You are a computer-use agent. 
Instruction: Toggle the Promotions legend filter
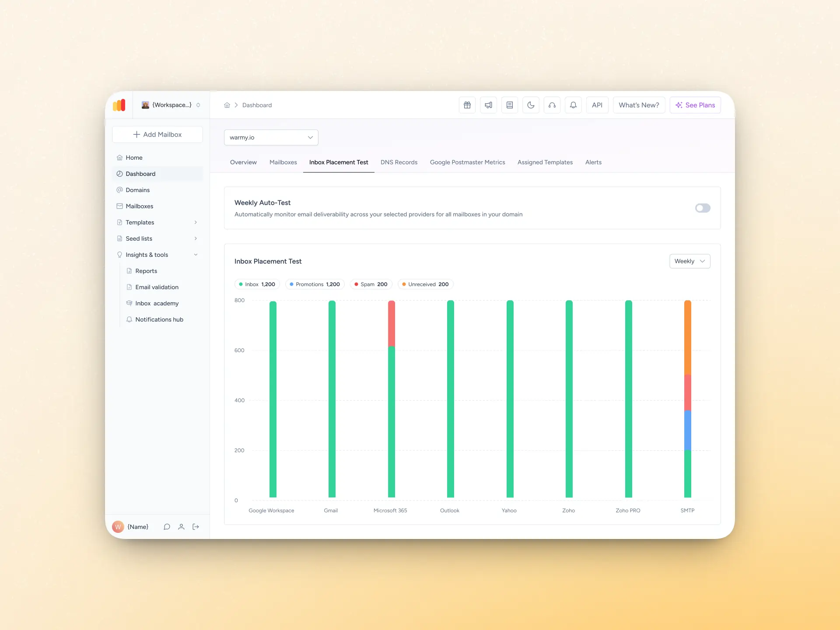click(x=315, y=284)
